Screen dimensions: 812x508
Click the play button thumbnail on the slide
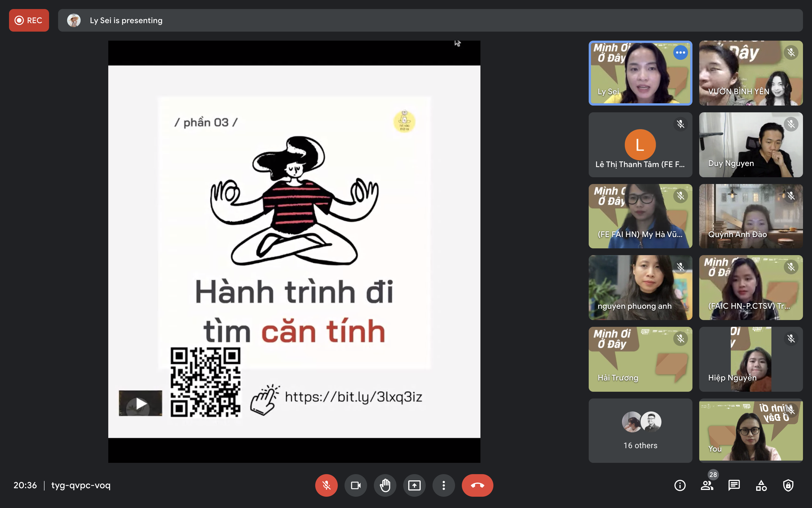coord(141,404)
